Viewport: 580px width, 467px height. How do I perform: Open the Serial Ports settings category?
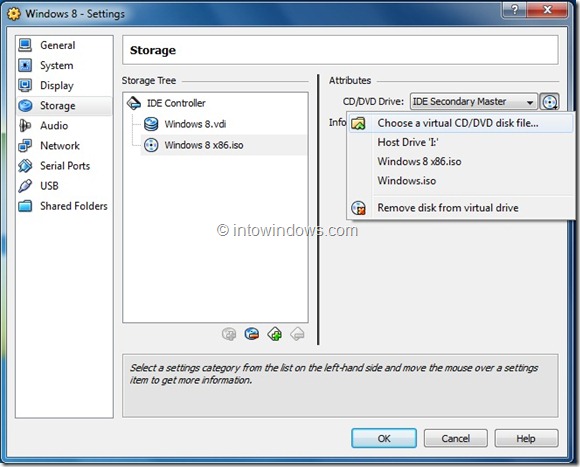[x=64, y=166]
